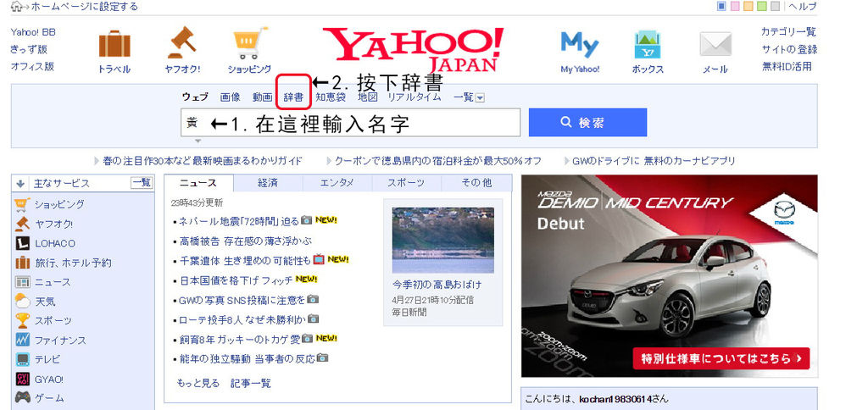
Task: Switch to the その他 news tab
Action: click(476, 183)
